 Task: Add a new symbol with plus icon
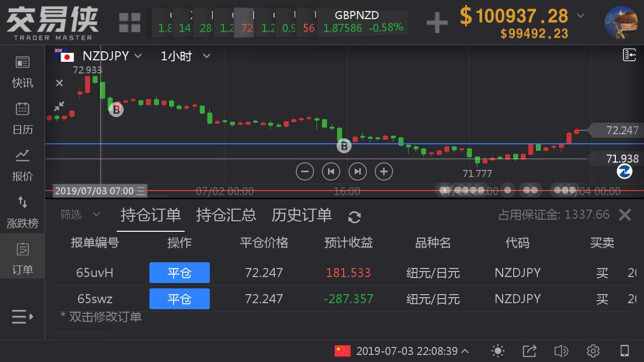point(437,23)
